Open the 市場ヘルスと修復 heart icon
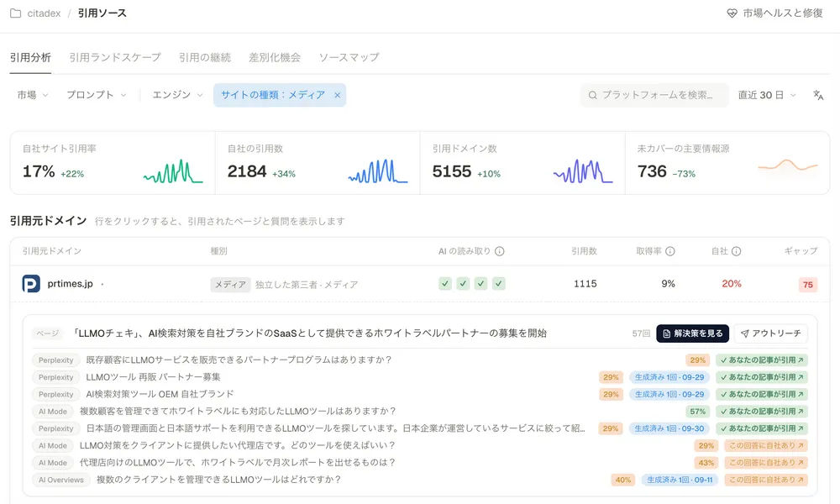The height and width of the screenshot is (504, 840). (x=732, y=13)
